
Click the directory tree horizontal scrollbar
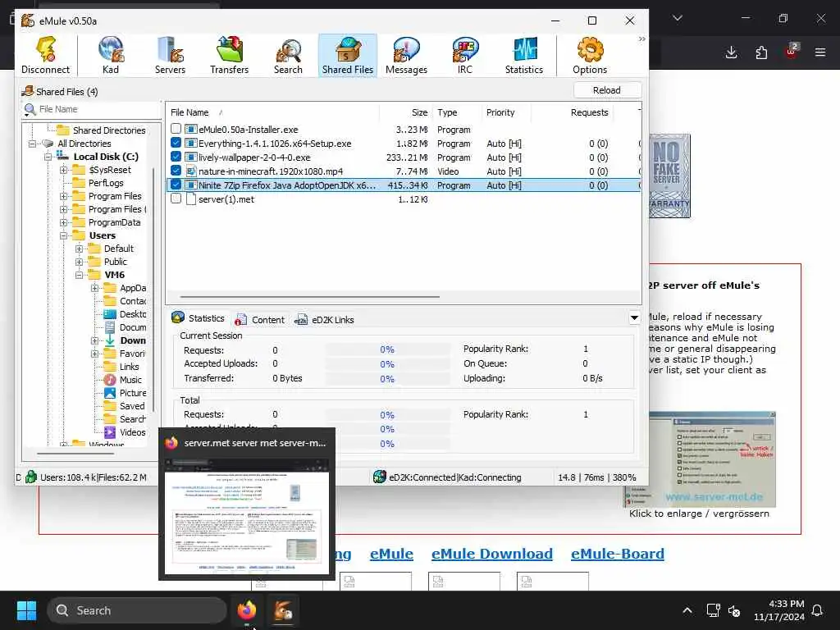pyautogui.click(x=75, y=453)
